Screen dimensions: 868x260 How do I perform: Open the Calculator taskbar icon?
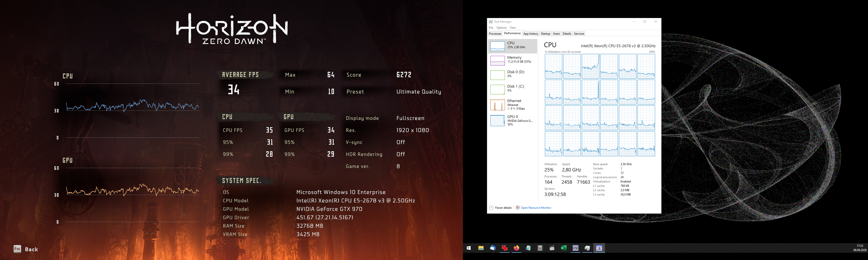coord(540,248)
